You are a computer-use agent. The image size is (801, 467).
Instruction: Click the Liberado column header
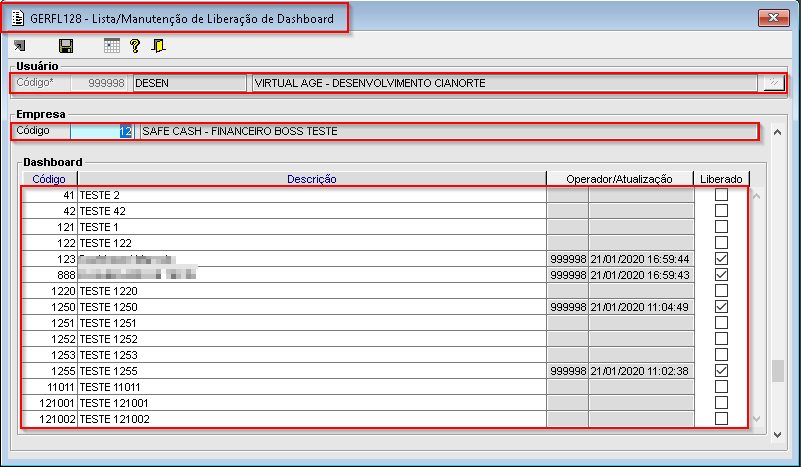coord(721,179)
